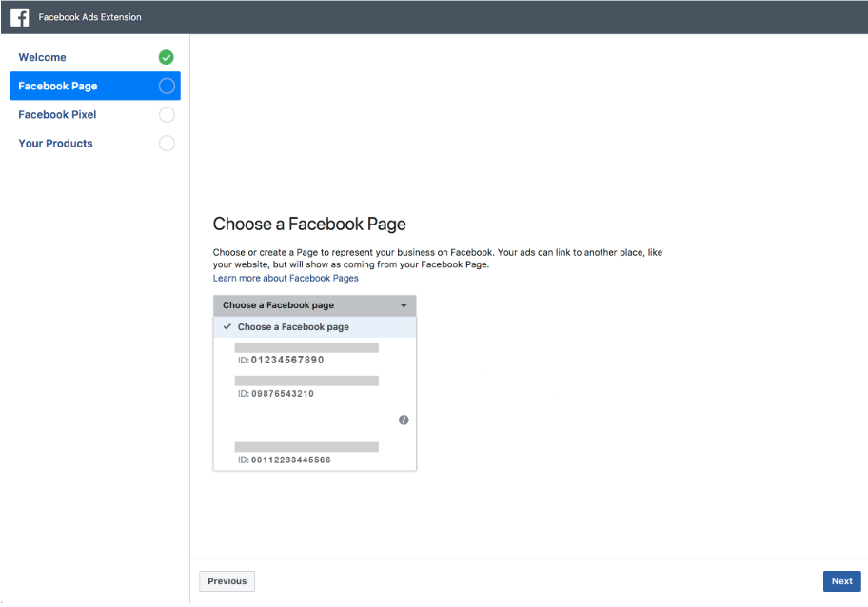Screen dimensions: 868x607
Task: Choose the page with ID 01234567890
Action: [x=314, y=354]
